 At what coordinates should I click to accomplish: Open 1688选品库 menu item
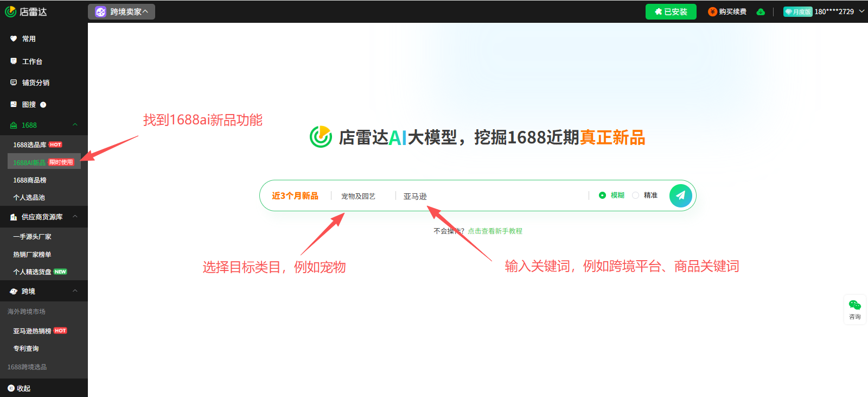[x=30, y=145]
